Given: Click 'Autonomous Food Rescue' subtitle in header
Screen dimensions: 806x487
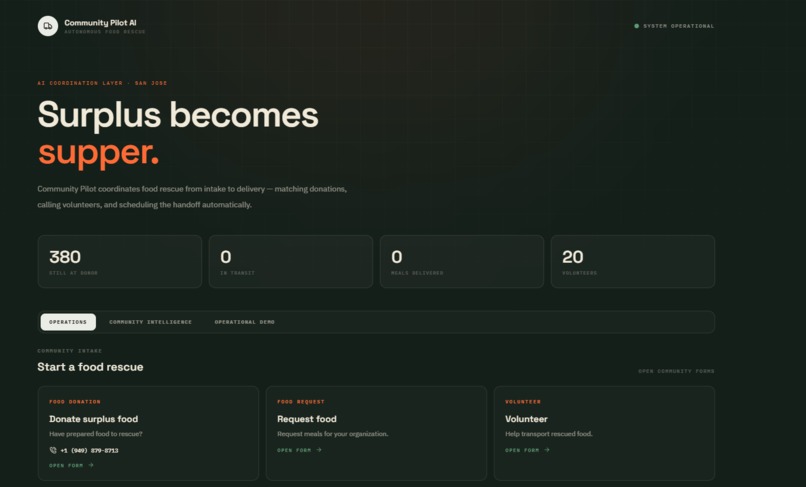Looking at the screenshot, I should pyautogui.click(x=105, y=32).
